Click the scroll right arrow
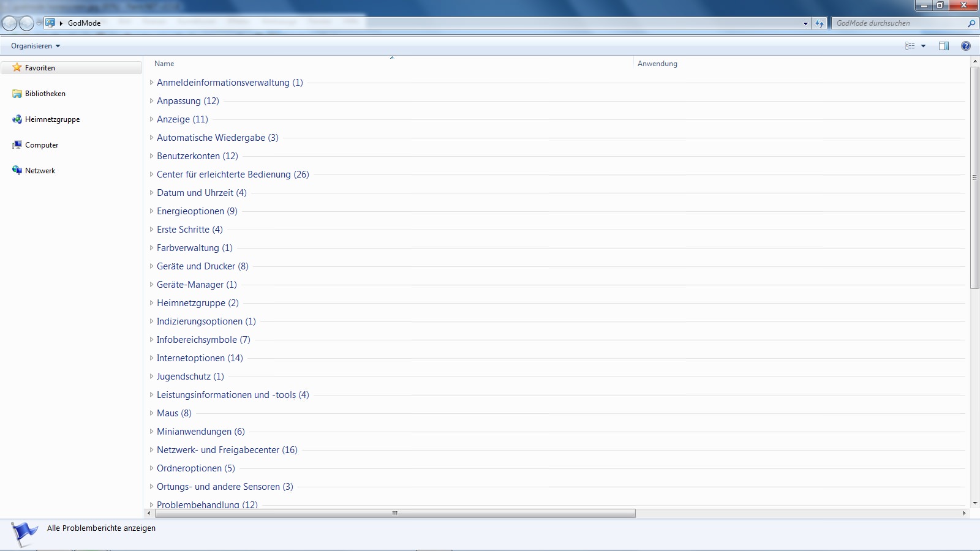 [x=964, y=513]
